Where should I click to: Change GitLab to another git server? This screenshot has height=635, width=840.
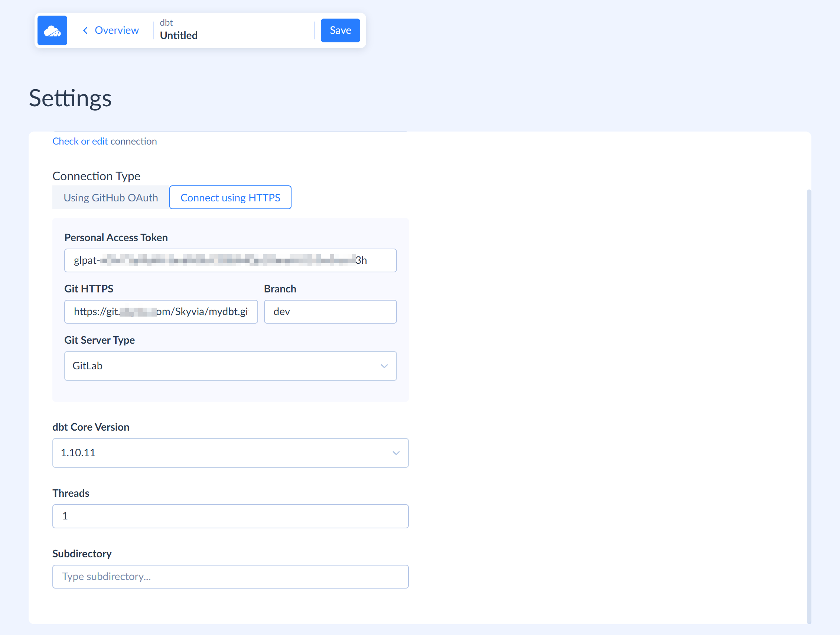pyautogui.click(x=230, y=366)
